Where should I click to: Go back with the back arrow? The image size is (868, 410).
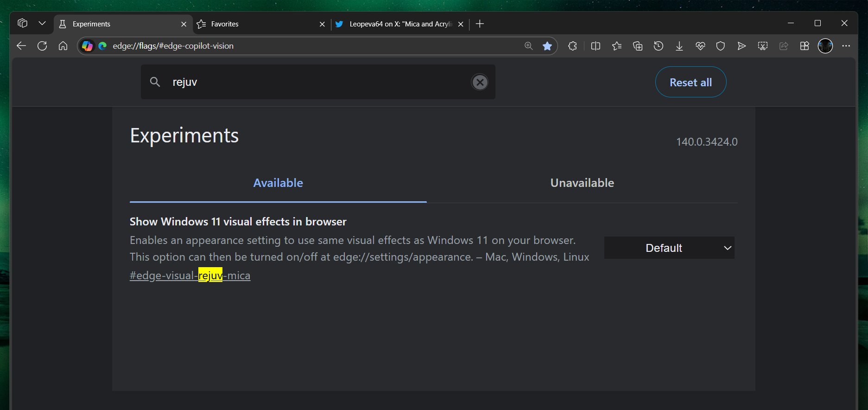click(x=21, y=46)
